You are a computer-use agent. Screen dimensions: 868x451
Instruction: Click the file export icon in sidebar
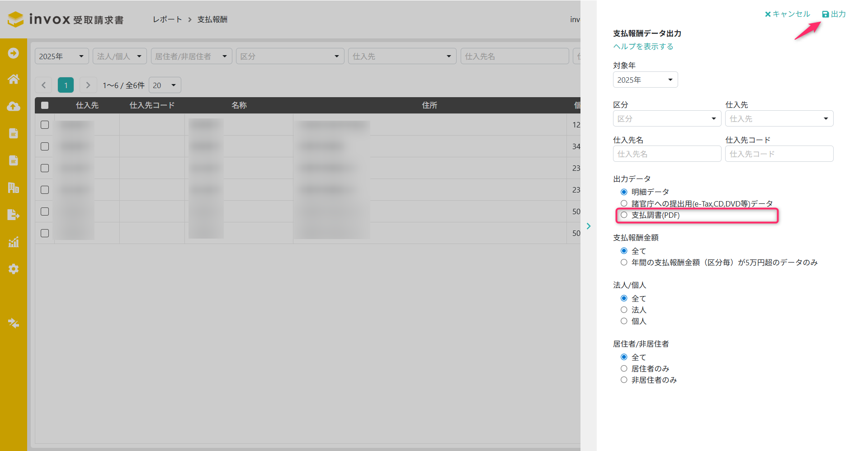click(x=14, y=215)
